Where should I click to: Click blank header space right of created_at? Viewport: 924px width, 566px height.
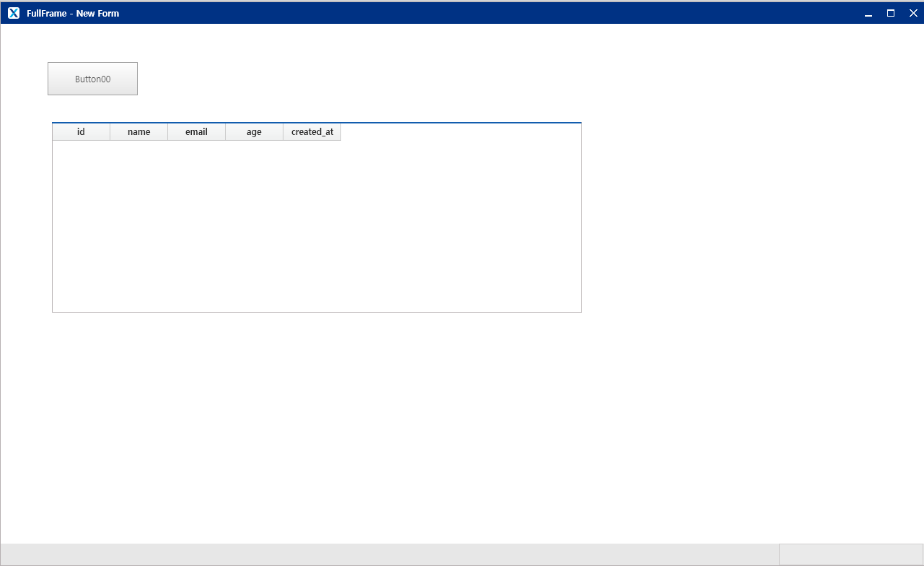460,132
